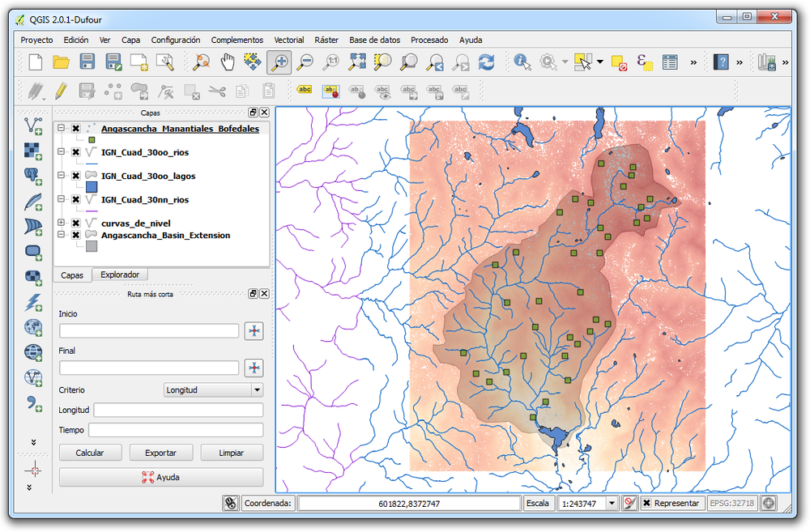Expand the curvas_de_nivel layer node
The height and width of the screenshot is (532, 810).
click(x=61, y=223)
